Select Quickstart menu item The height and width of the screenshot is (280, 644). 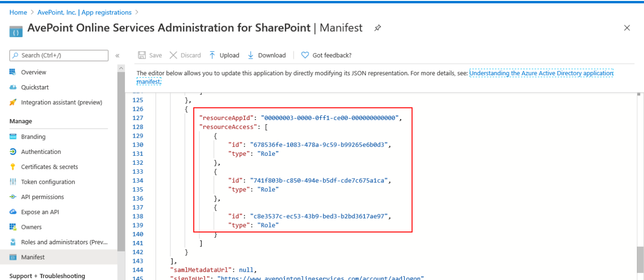(x=35, y=88)
